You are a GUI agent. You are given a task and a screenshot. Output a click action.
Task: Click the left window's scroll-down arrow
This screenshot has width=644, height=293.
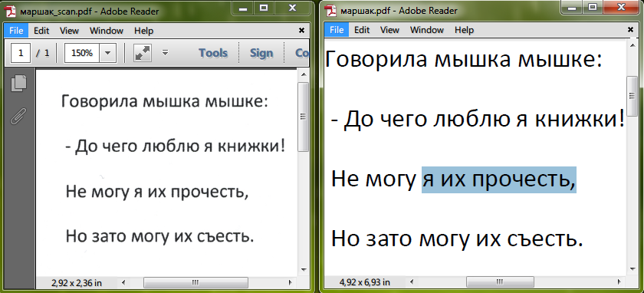click(x=304, y=270)
